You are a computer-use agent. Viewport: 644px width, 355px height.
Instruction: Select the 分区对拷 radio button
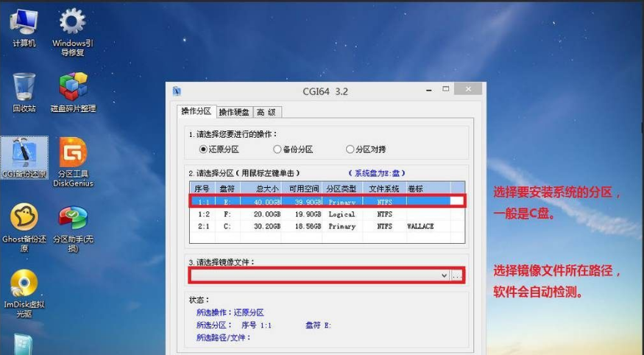[350, 150]
